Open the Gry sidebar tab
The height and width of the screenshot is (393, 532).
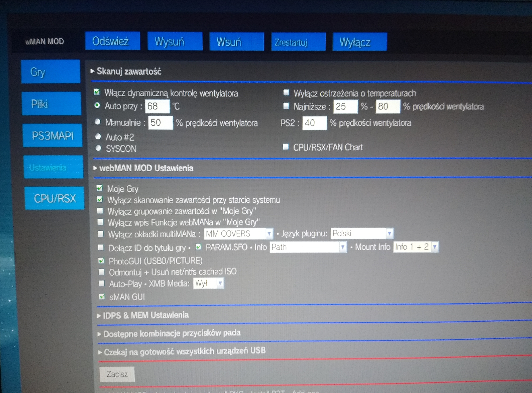(x=50, y=72)
